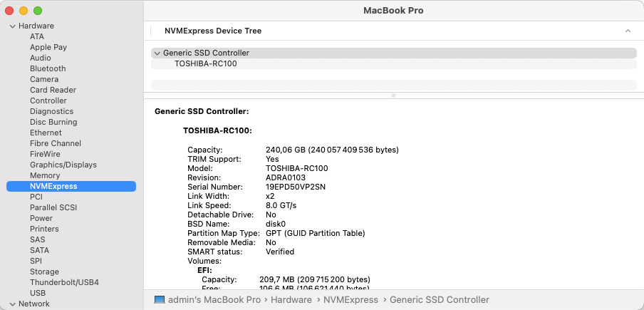Click the Partition Map Type GPT value
644x310 pixels.
(x=316, y=233)
